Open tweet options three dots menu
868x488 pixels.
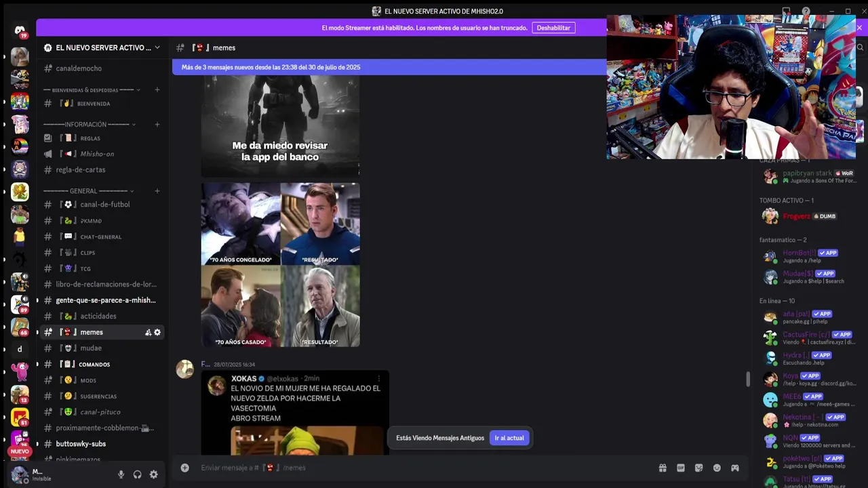(379, 378)
